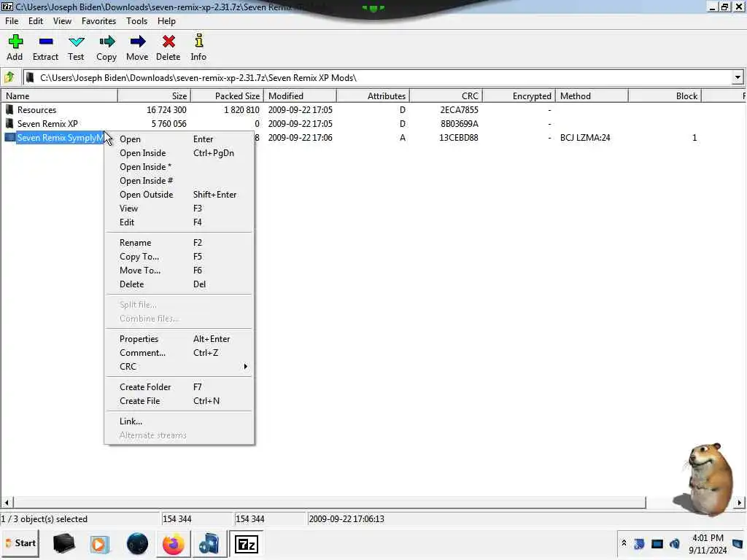Click the green Add toolbar icon

(15, 42)
